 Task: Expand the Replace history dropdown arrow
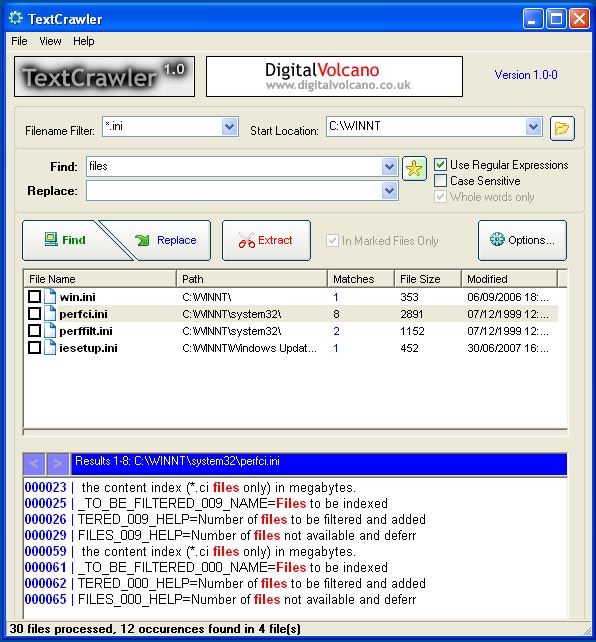click(x=389, y=191)
